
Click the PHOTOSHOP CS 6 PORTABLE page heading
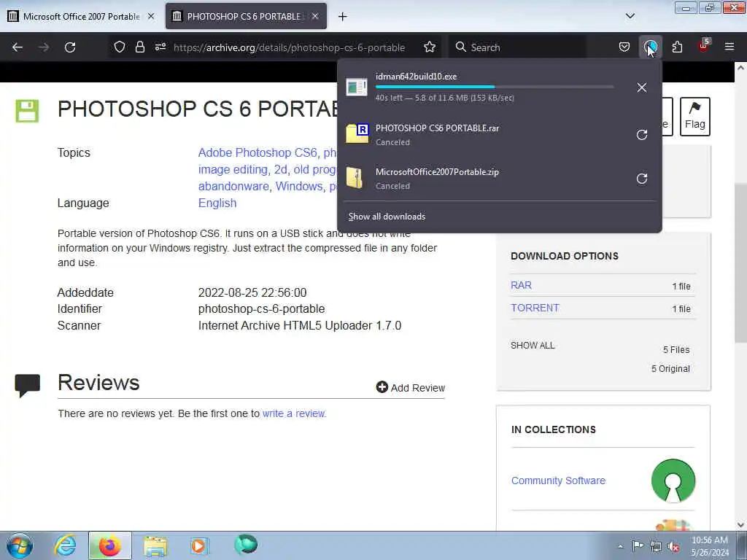pyautogui.click(x=198, y=109)
